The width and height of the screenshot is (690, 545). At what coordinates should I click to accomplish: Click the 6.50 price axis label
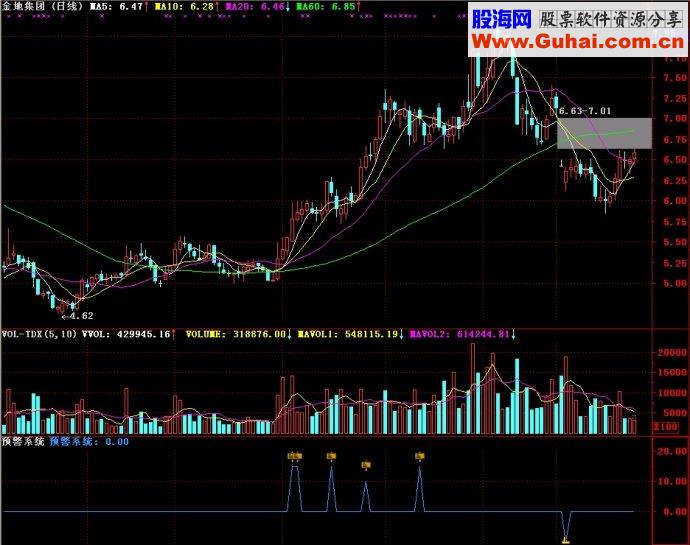click(x=674, y=160)
